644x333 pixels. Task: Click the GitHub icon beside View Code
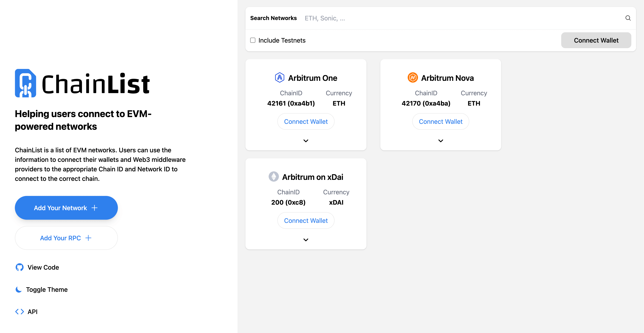tap(19, 267)
